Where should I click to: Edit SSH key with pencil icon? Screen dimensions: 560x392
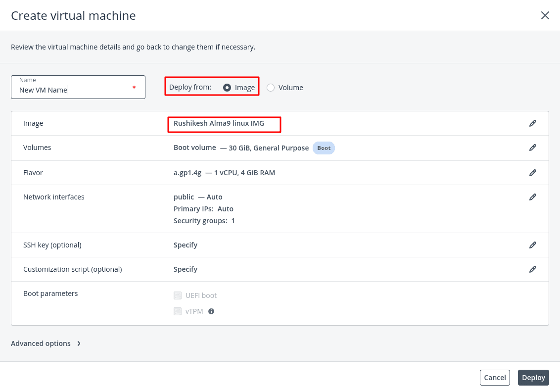[532, 245]
